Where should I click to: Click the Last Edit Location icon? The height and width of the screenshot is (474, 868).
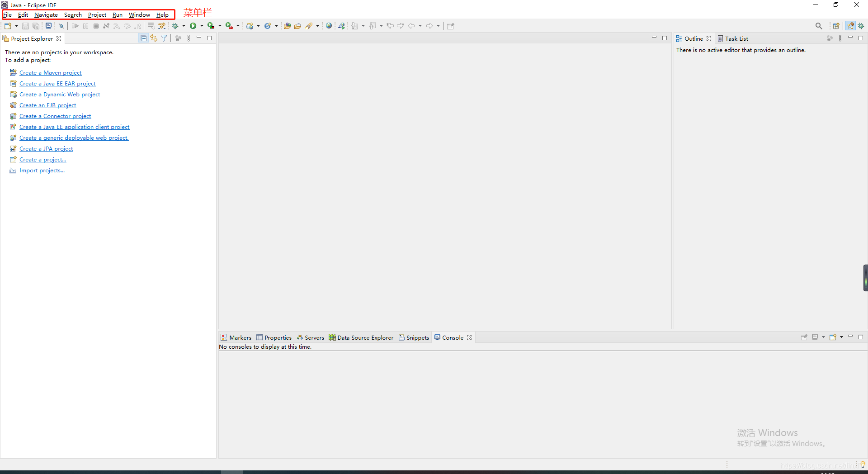click(390, 26)
